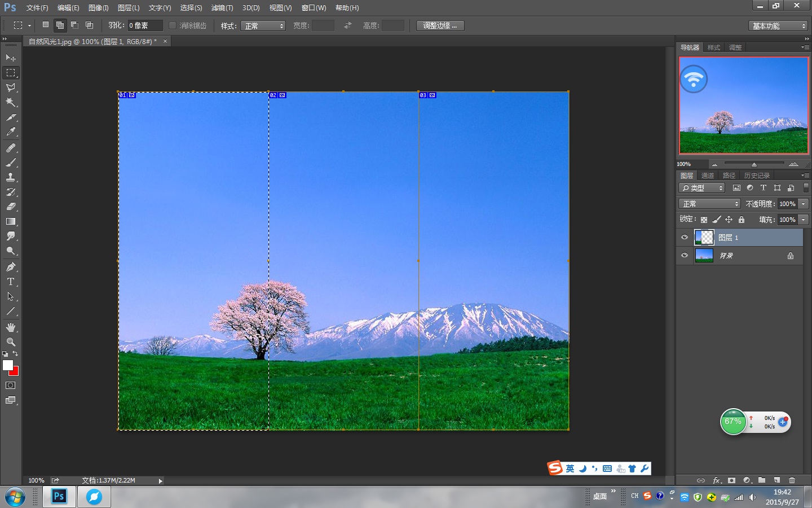Open the 滤镜(T) menu
This screenshot has width=812, height=508.
click(x=222, y=8)
